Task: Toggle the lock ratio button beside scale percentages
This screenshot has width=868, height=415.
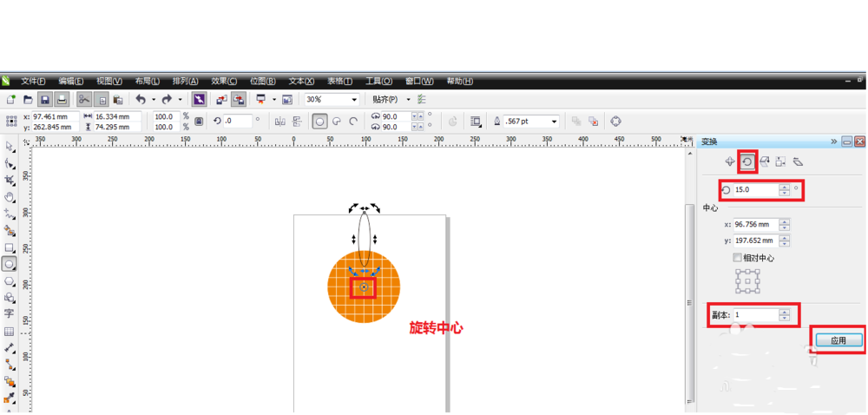Action: (x=199, y=122)
